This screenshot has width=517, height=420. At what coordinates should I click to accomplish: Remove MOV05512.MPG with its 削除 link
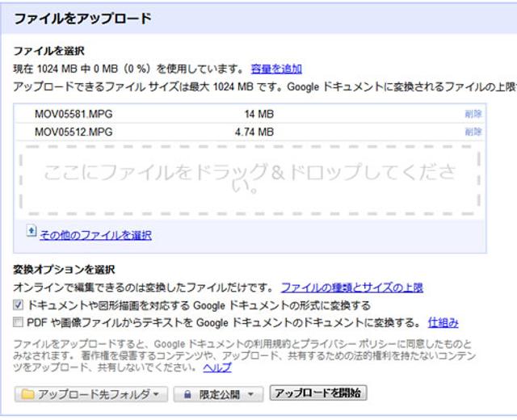[x=473, y=132]
